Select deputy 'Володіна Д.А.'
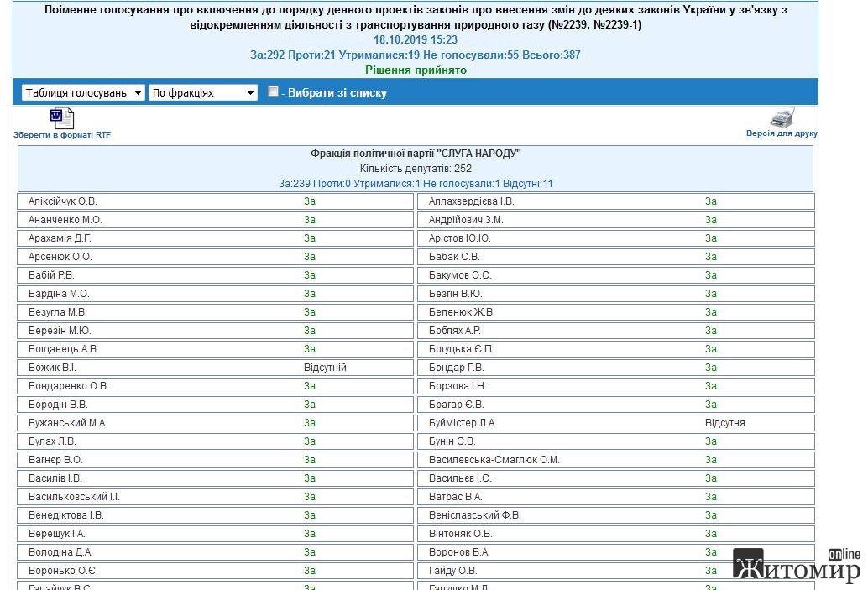 [60, 551]
